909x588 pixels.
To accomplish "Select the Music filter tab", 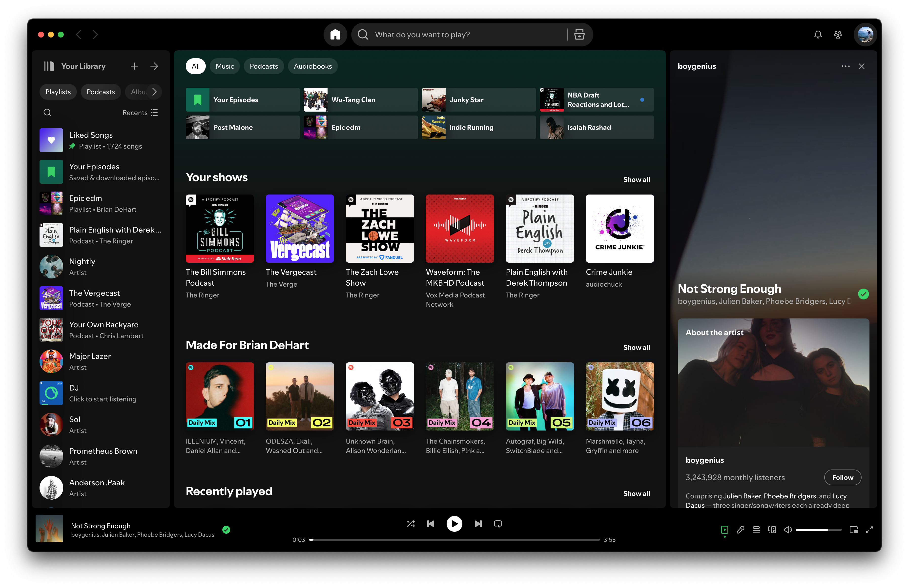I will click(225, 66).
